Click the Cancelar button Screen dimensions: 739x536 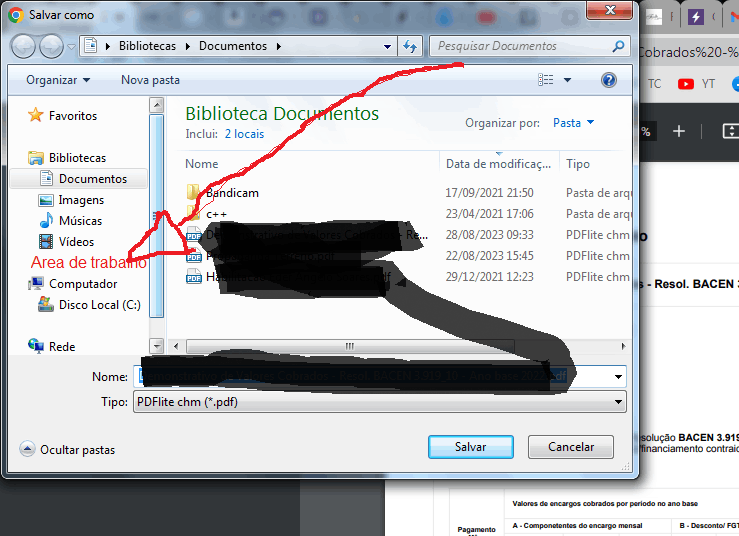tap(571, 447)
